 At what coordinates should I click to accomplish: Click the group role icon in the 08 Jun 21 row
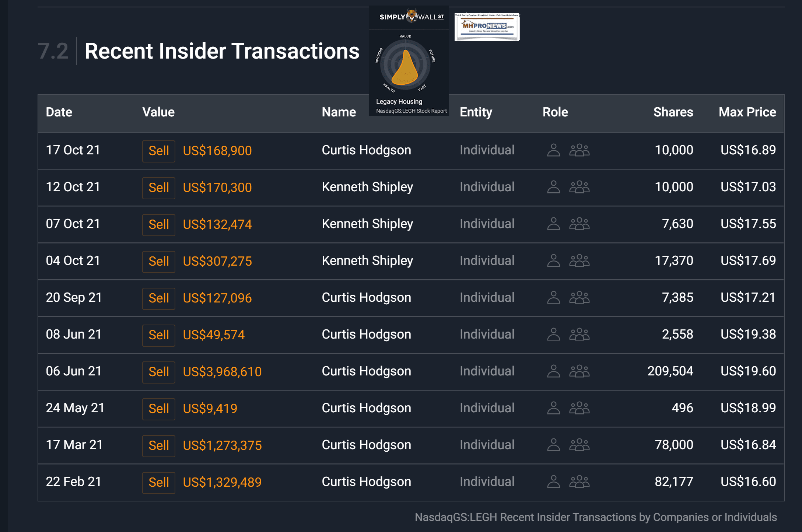[x=579, y=334]
